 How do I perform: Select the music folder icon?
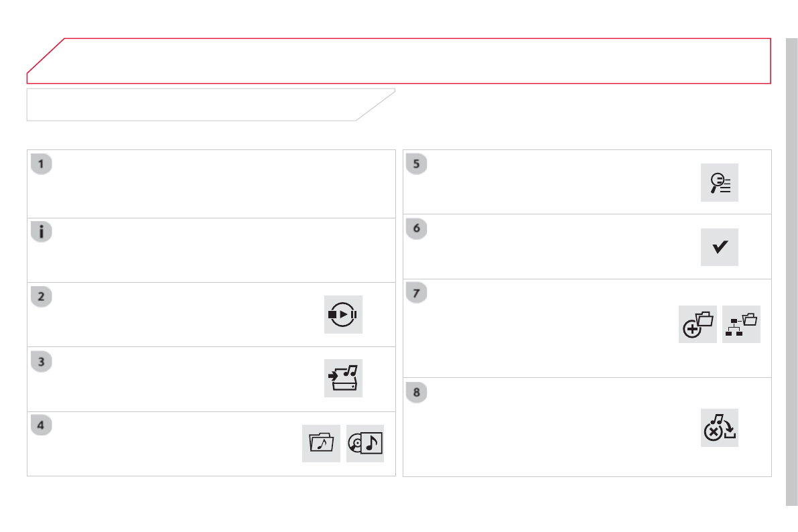321,444
